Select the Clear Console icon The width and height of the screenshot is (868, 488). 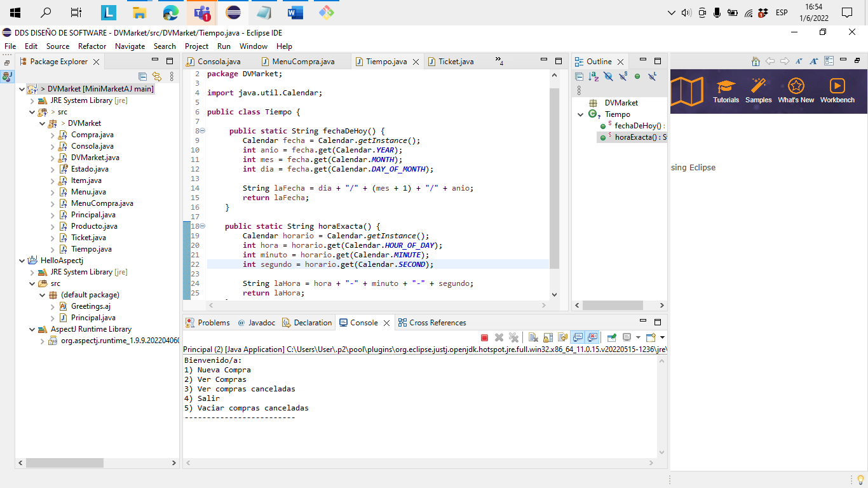[x=532, y=337]
